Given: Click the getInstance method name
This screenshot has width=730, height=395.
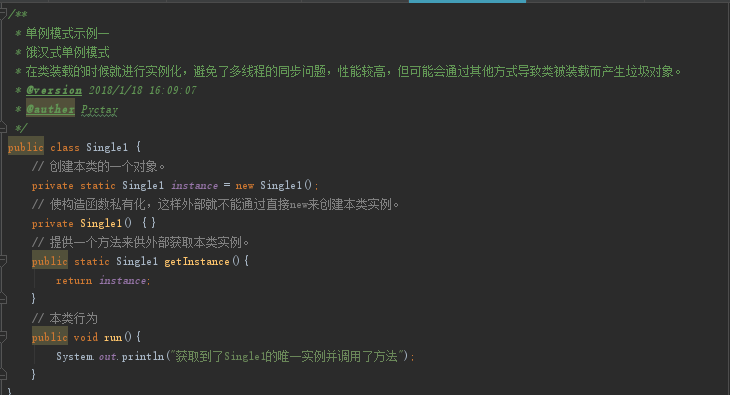Looking at the screenshot, I should coord(197,262).
